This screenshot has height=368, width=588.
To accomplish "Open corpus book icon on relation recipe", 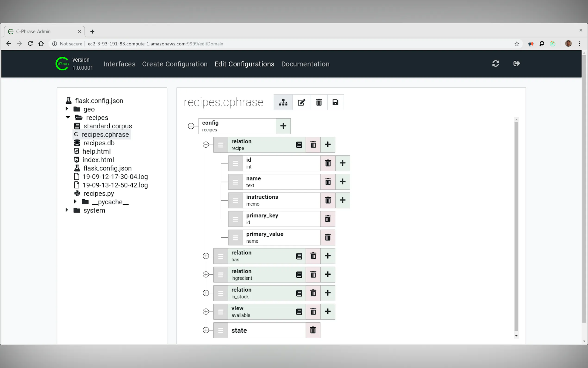I will tap(299, 145).
